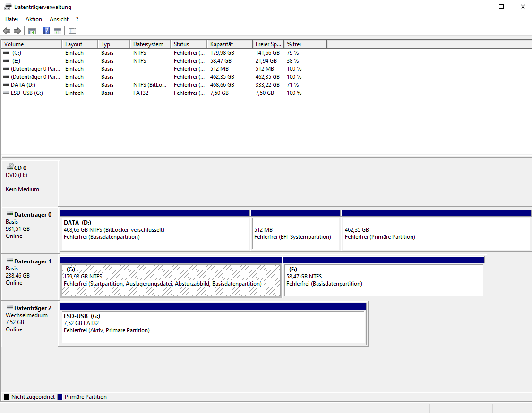Select the 512 MB Datenträger 0 partition row

point(164,69)
